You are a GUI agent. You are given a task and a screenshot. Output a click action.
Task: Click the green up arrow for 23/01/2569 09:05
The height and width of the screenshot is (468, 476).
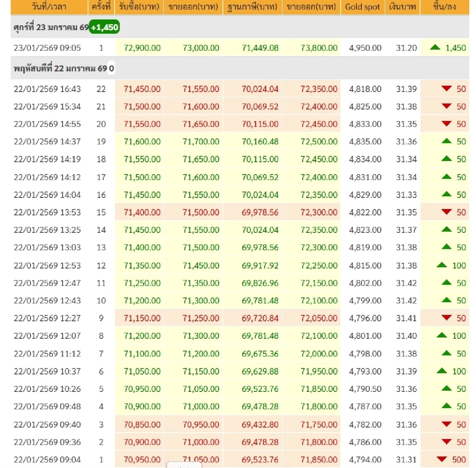click(x=435, y=48)
